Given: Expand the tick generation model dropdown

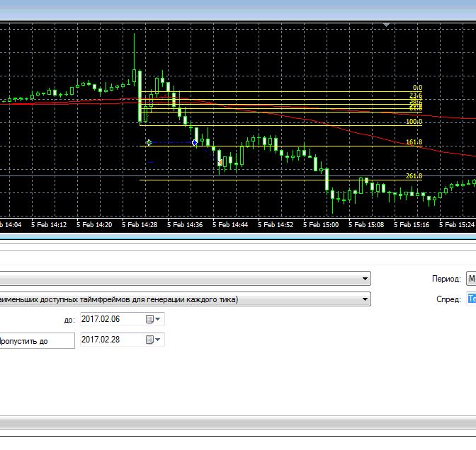Looking at the screenshot, I should pyautogui.click(x=365, y=299).
